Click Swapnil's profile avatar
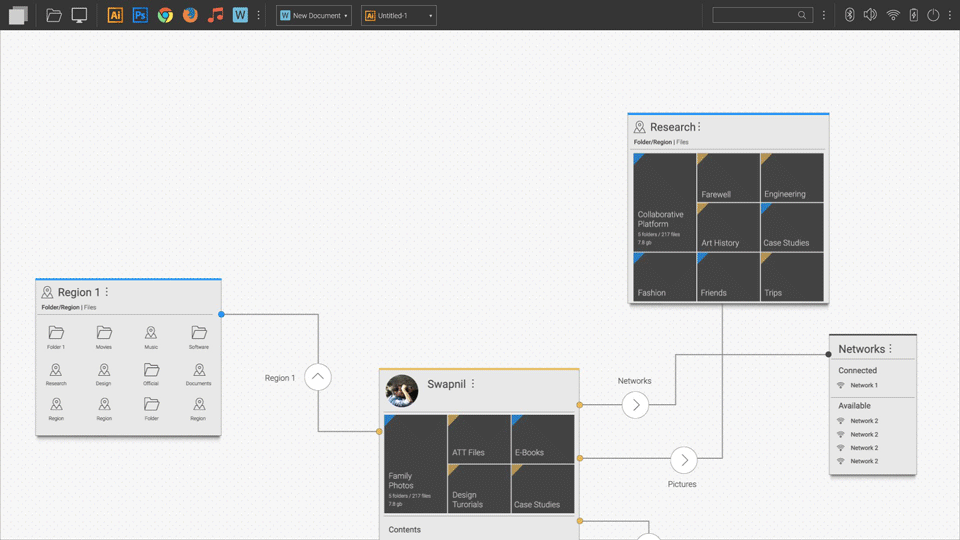Viewport: 960px width, 540px height. point(402,391)
